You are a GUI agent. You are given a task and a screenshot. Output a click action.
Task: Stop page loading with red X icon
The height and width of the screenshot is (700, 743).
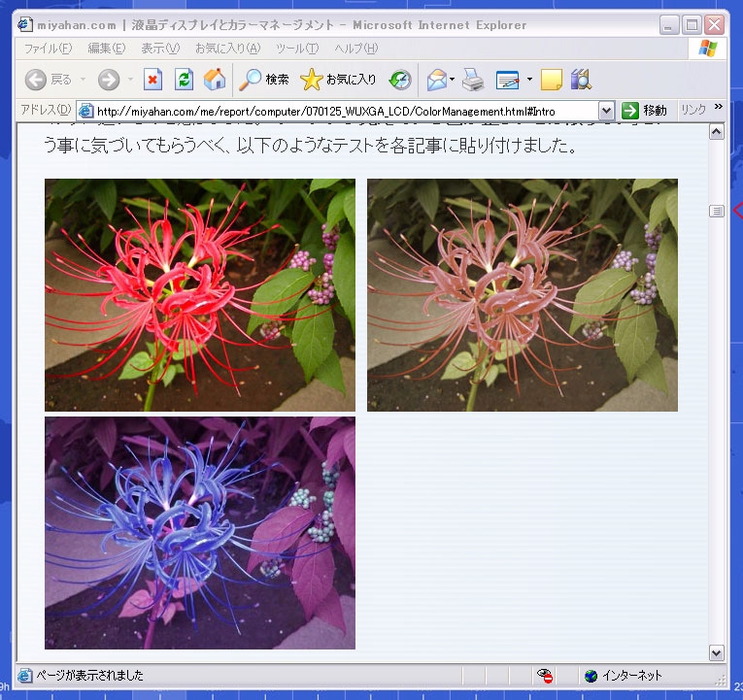pyautogui.click(x=152, y=79)
